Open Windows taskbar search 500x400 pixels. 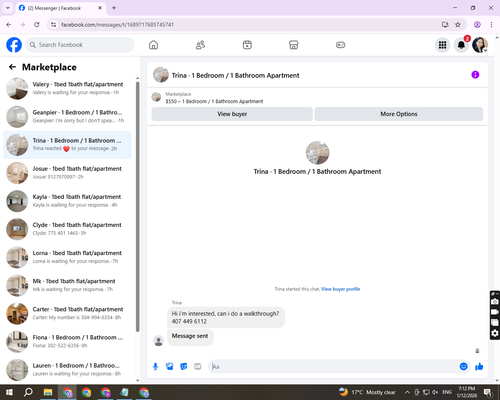[x=28, y=392]
